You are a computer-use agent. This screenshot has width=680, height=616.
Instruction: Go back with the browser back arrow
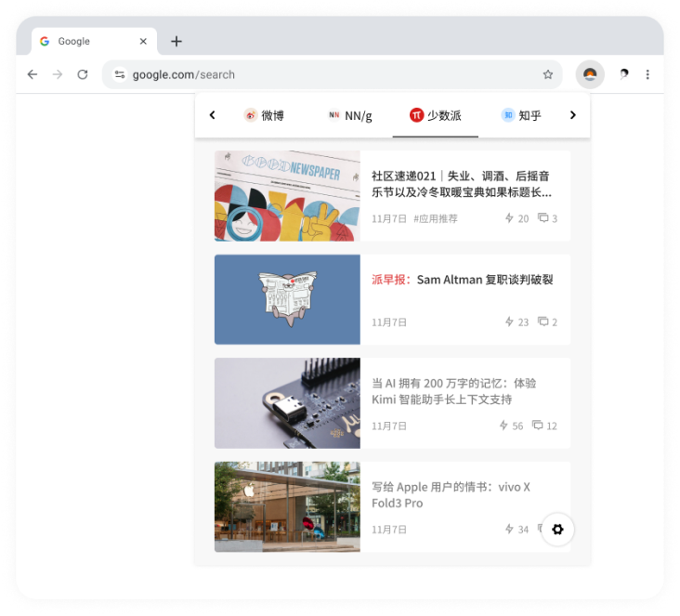[33, 74]
